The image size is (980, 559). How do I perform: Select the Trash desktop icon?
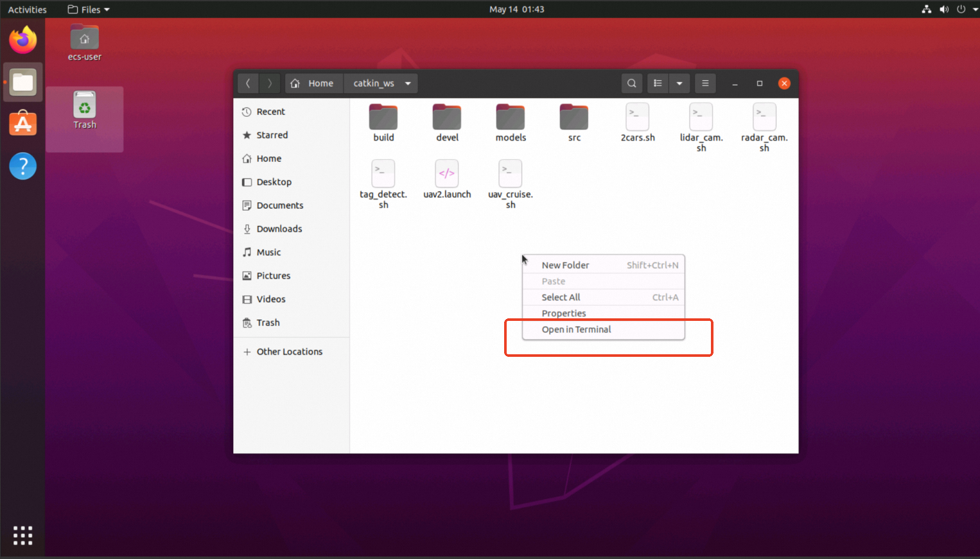coord(85,110)
